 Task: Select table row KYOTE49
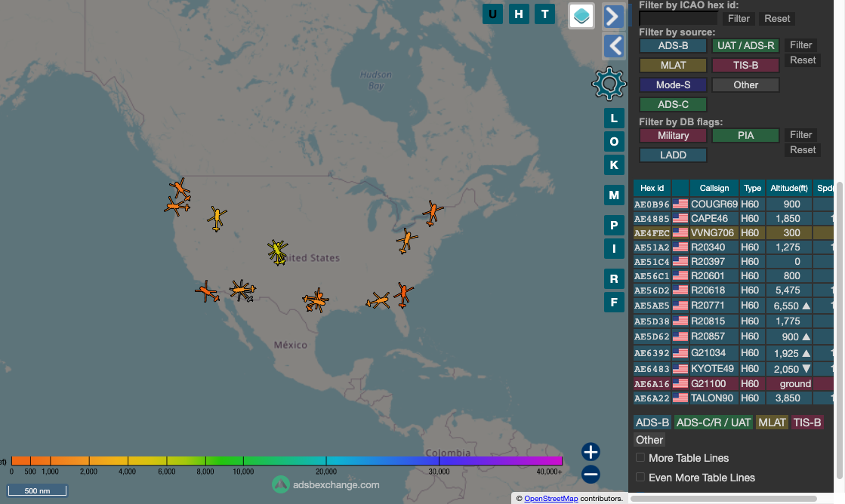[733, 369]
